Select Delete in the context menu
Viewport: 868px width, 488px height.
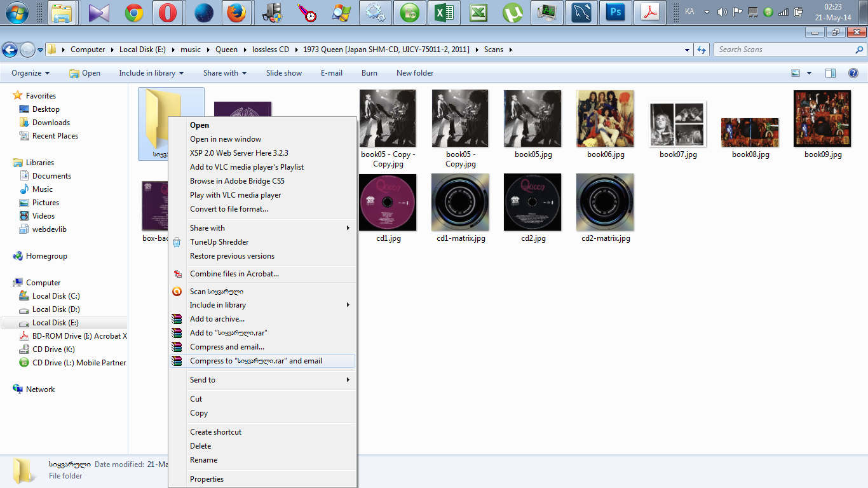[x=262, y=446]
